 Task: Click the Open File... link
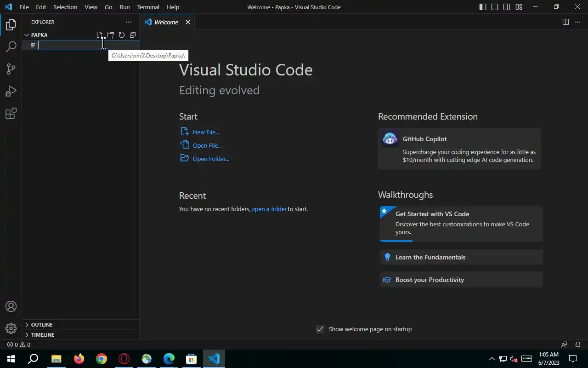pyautogui.click(x=207, y=145)
